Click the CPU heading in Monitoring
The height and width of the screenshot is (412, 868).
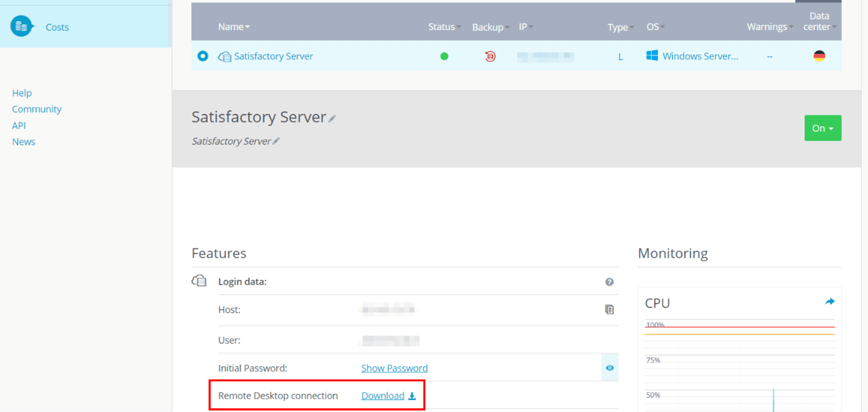point(658,303)
